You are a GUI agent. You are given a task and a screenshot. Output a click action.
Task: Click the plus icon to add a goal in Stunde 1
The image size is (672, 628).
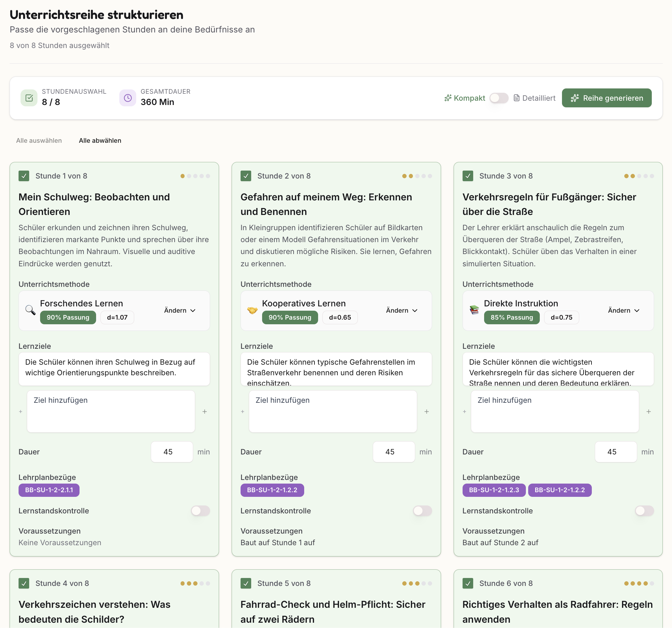[204, 411]
